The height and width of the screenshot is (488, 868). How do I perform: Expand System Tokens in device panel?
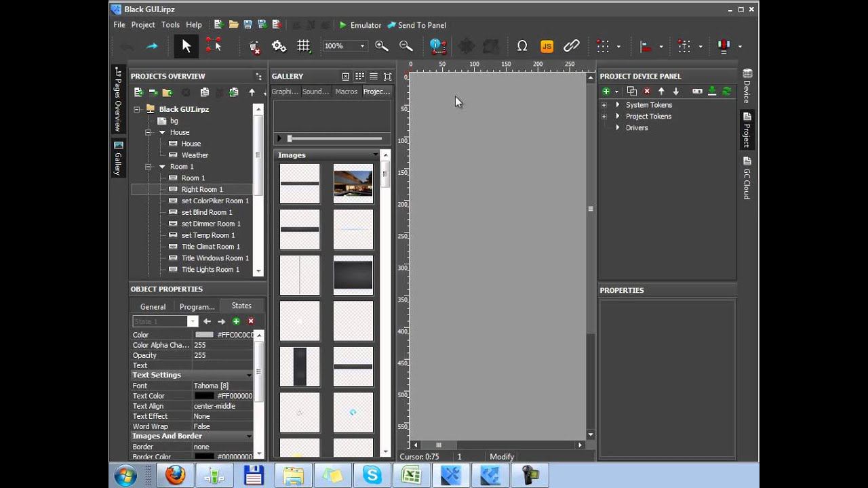(604, 105)
